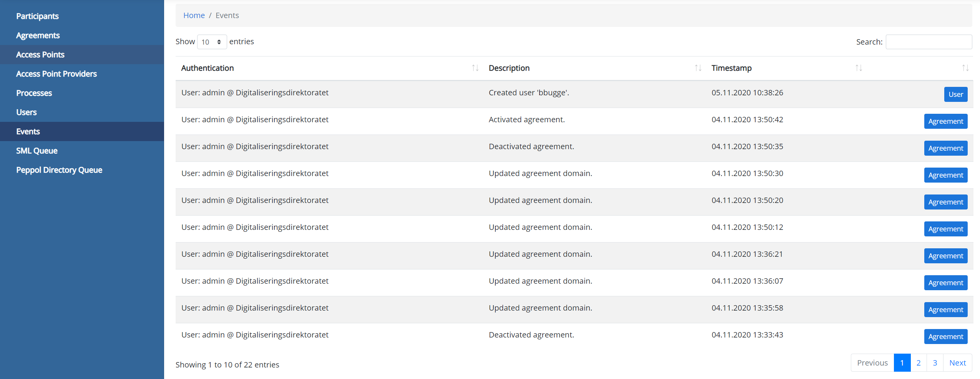Go to Agreements in the sidebar
The image size is (980, 379).
[38, 35]
